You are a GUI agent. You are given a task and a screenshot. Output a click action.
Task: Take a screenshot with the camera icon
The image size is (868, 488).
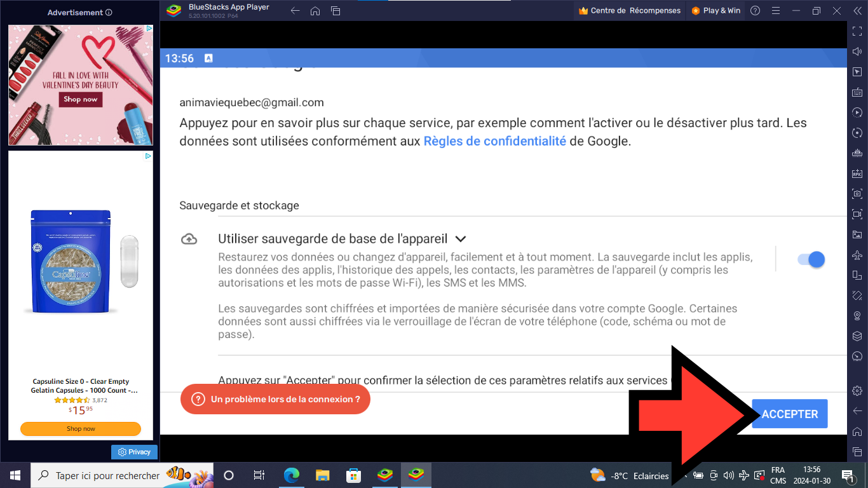point(857,194)
